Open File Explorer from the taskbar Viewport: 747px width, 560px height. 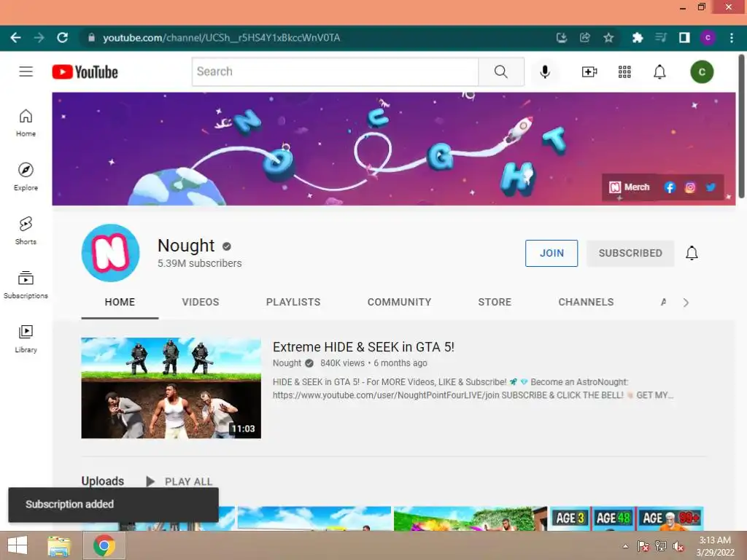point(59,545)
